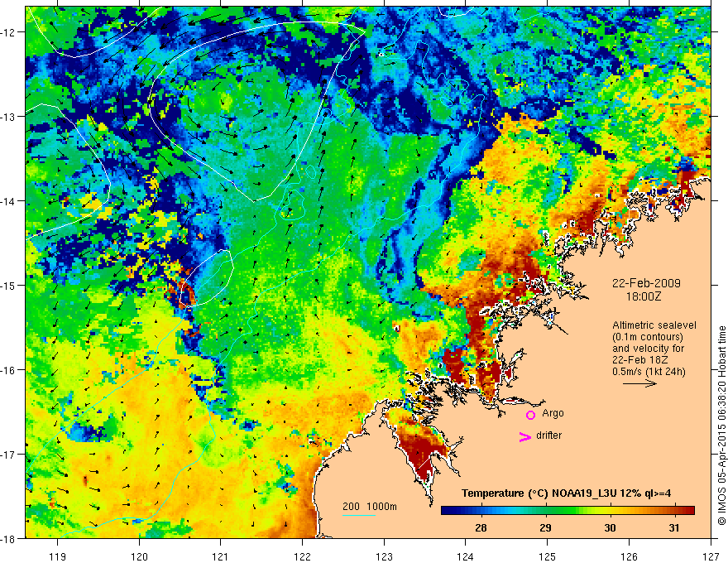Click latitude axis label "-16"
The height and width of the screenshot is (563, 728).
pyautogui.click(x=9, y=370)
